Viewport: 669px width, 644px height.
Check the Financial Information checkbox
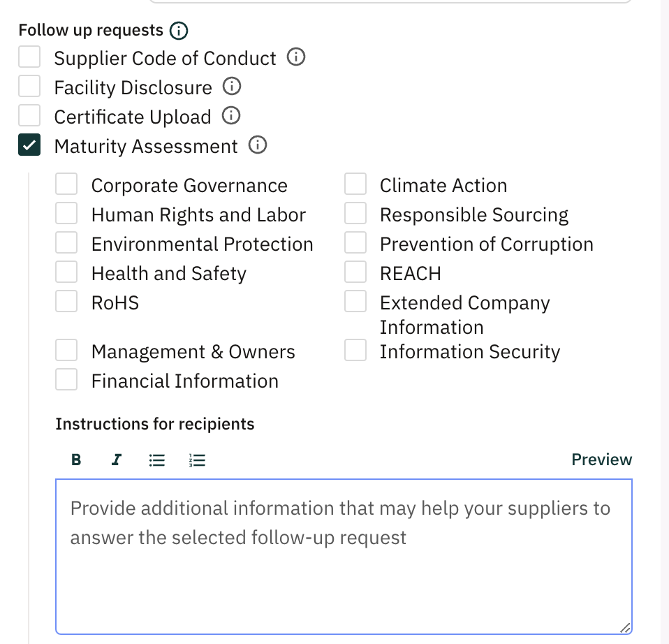pyautogui.click(x=66, y=379)
